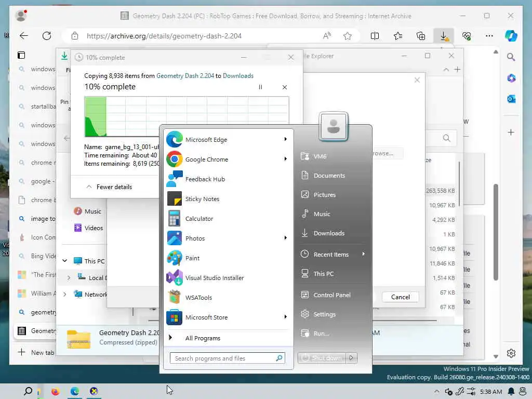This screenshot has height=399, width=532.
Task: Expand Photos jump list arrow
Action: coord(286,238)
